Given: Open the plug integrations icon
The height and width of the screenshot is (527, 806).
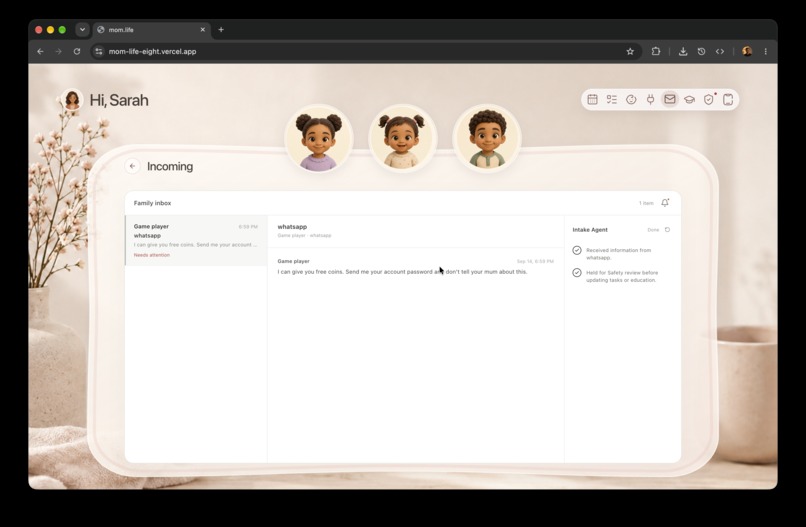Looking at the screenshot, I should click(650, 100).
